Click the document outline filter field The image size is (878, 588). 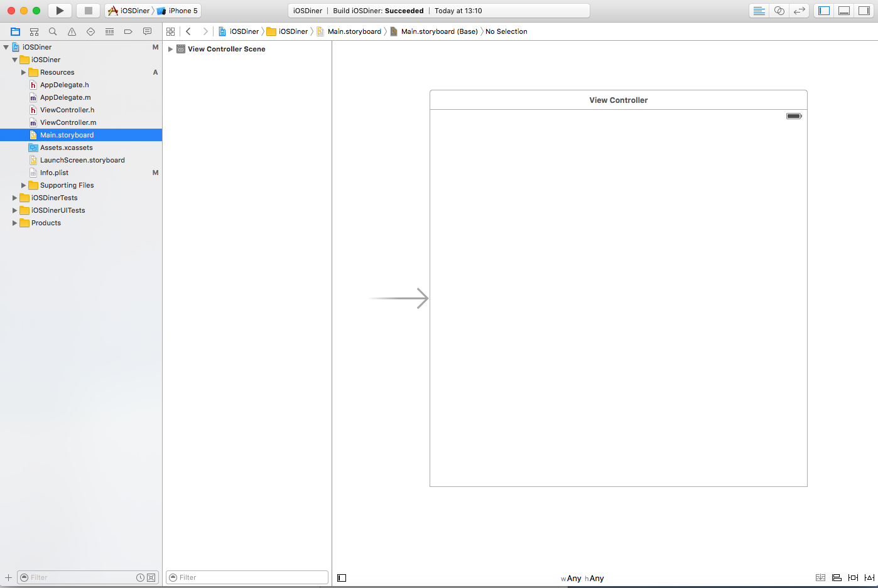(247, 577)
